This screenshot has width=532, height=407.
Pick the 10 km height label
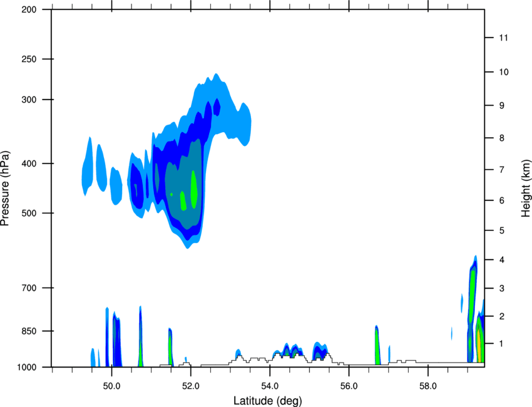[x=504, y=72]
